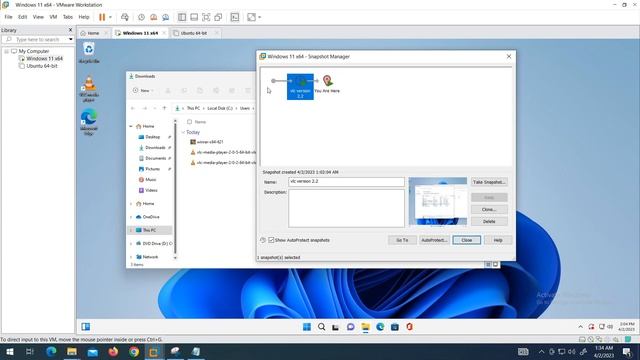This screenshot has width=640, height=360.
Task: Open stretch display dropdown arrow
Action: click(260, 17)
